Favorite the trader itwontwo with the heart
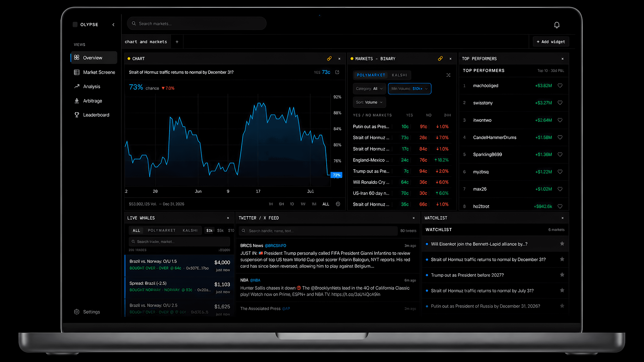 coord(560,120)
